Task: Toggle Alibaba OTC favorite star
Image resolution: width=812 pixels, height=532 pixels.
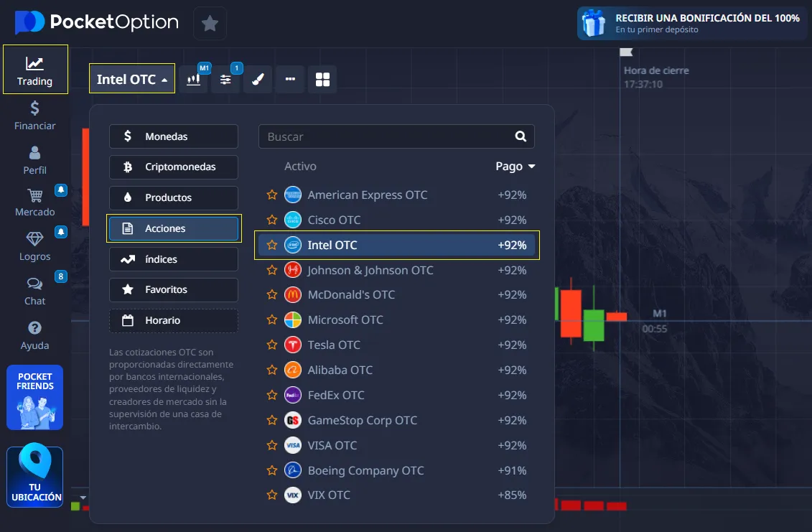Action: coord(272,370)
